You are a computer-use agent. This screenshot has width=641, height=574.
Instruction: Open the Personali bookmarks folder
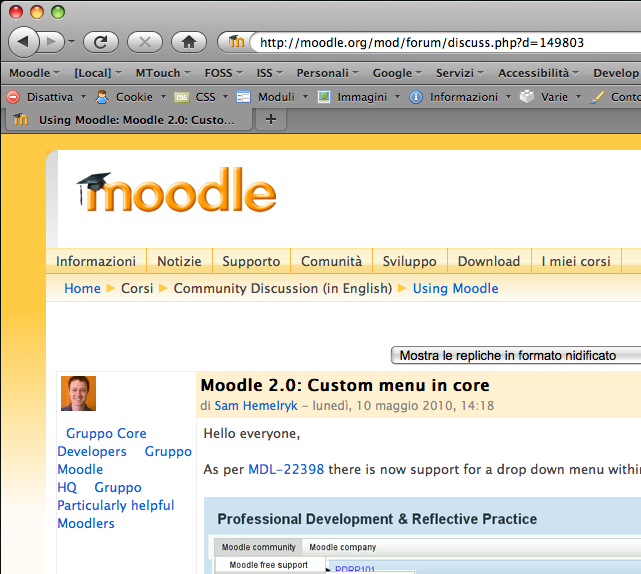coord(327,73)
